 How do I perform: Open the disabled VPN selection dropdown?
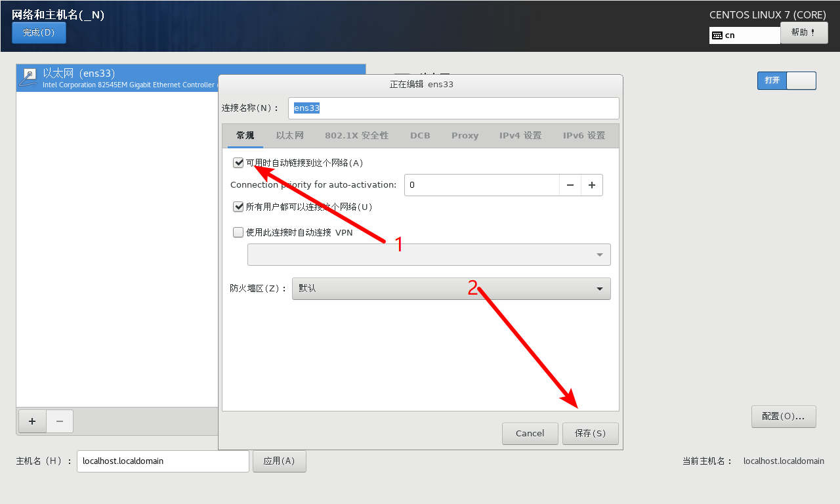point(429,255)
